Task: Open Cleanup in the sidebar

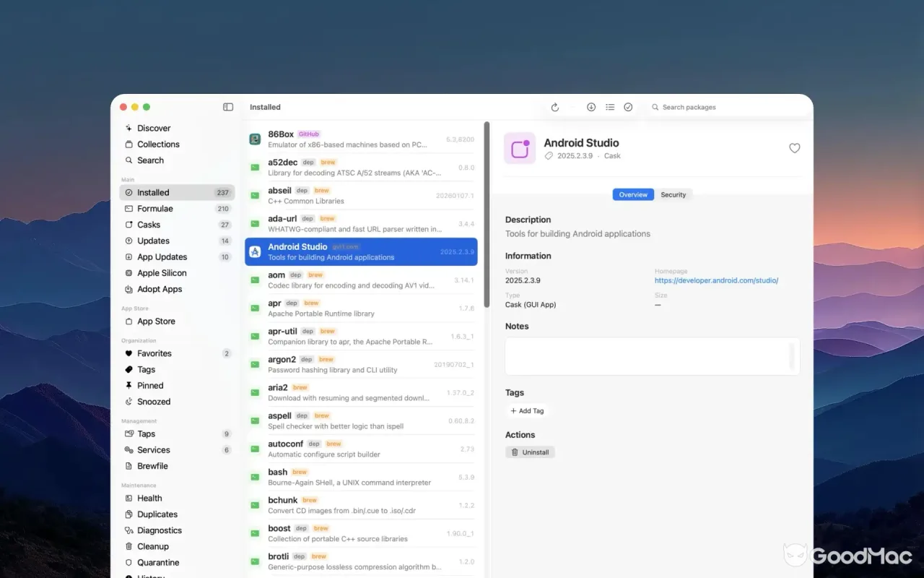Action: click(177, 546)
